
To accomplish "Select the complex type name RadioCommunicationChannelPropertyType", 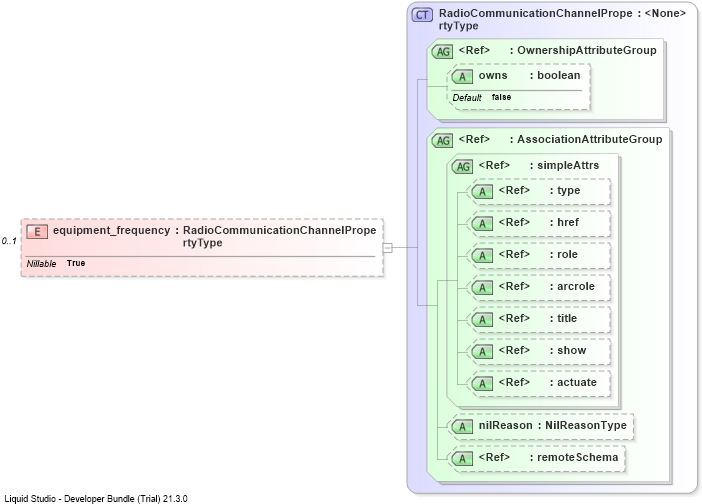I will point(535,19).
